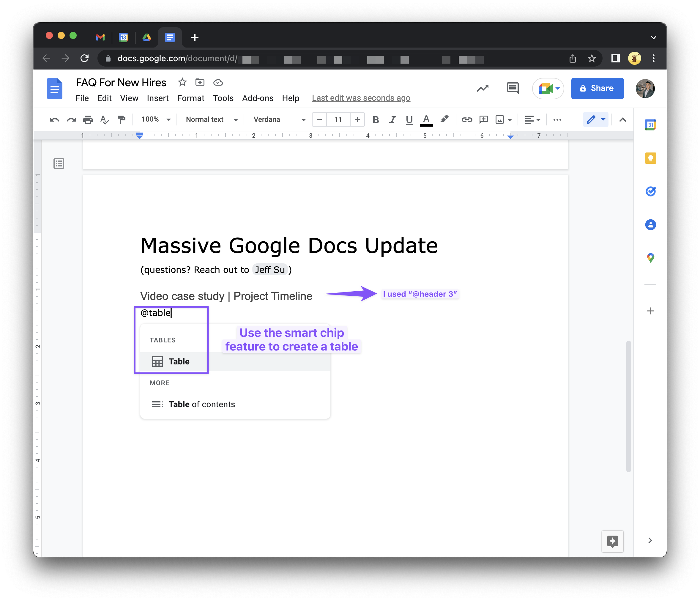Open the Add-ons menu
The width and height of the screenshot is (700, 601).
[258, 98]
